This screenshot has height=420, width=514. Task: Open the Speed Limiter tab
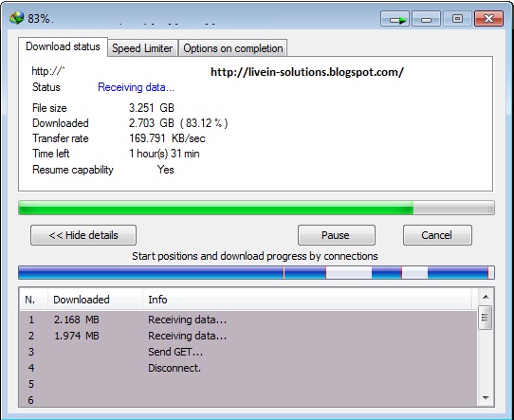tap(142, 48)
